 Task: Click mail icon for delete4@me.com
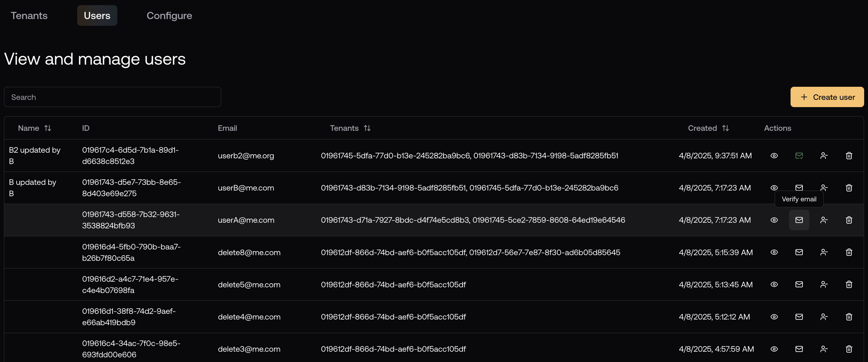pos(799,317)
